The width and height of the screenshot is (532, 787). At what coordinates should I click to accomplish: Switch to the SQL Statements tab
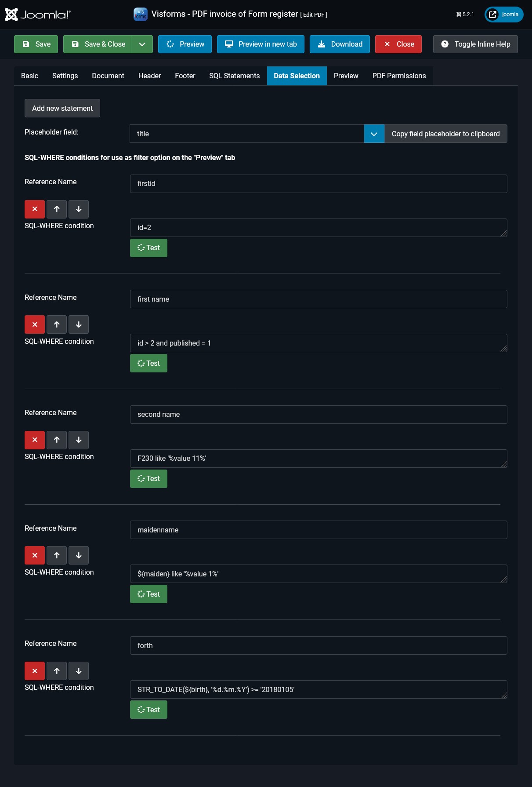[x=234, y=76]
